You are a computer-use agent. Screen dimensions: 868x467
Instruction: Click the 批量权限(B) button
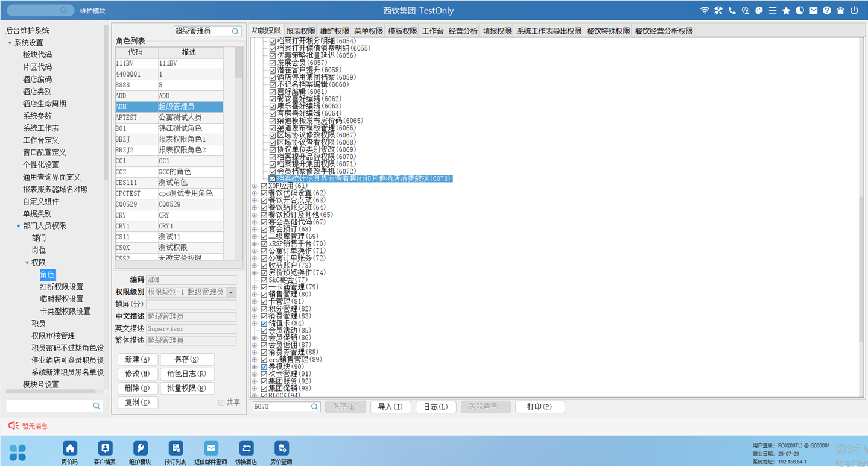(x=187, y=389)
